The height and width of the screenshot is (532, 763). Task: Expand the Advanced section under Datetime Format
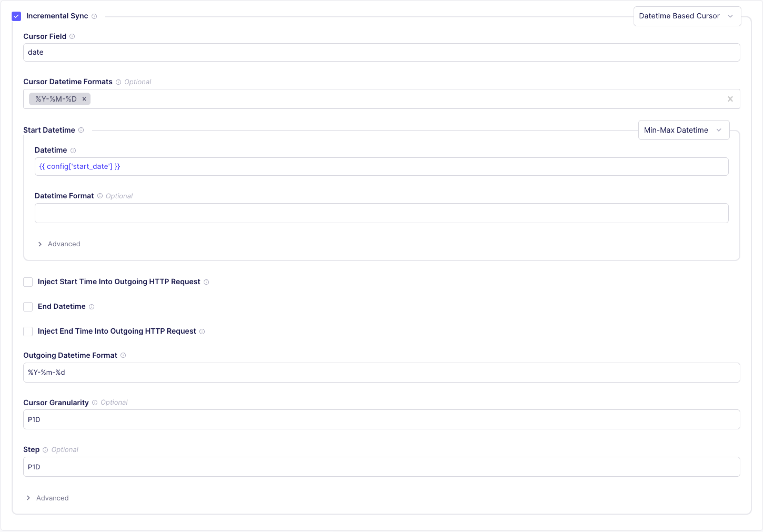(59, 244)
